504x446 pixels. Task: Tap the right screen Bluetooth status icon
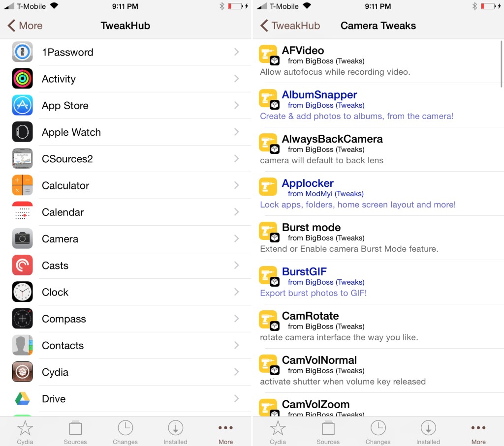474,6
